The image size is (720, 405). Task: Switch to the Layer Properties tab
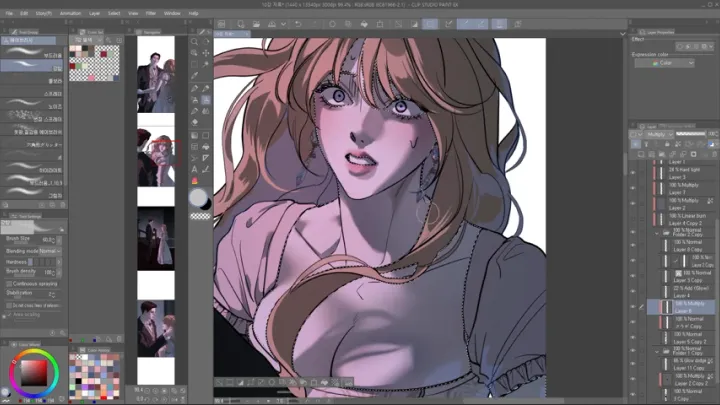coord(657,32)
